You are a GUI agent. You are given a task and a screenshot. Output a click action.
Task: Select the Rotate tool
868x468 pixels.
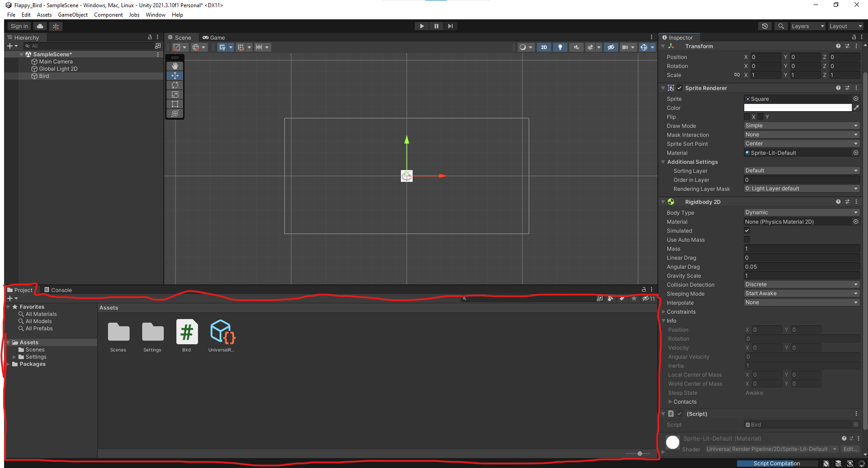click(x=175, y=85)
